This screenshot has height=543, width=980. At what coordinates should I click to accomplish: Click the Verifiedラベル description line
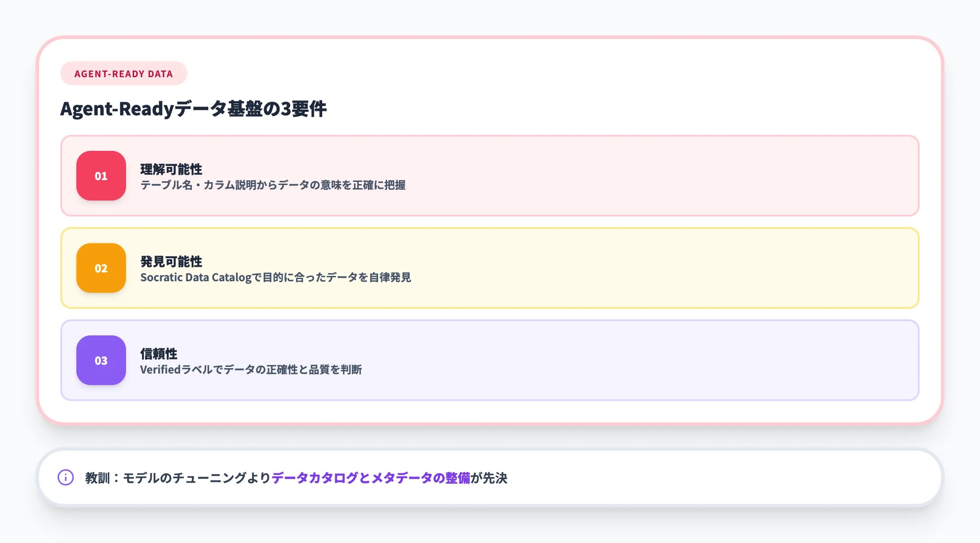click(x=251, y=370)
